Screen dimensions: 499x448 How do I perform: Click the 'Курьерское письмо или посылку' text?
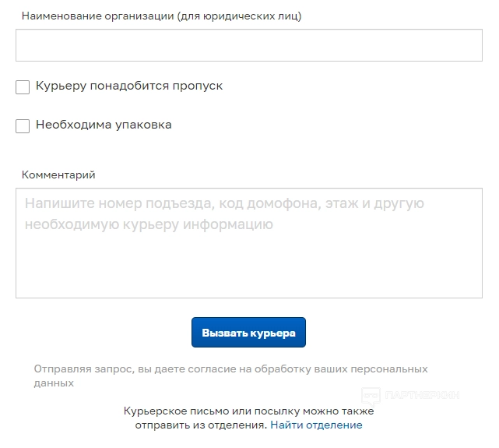coord(248,411)
